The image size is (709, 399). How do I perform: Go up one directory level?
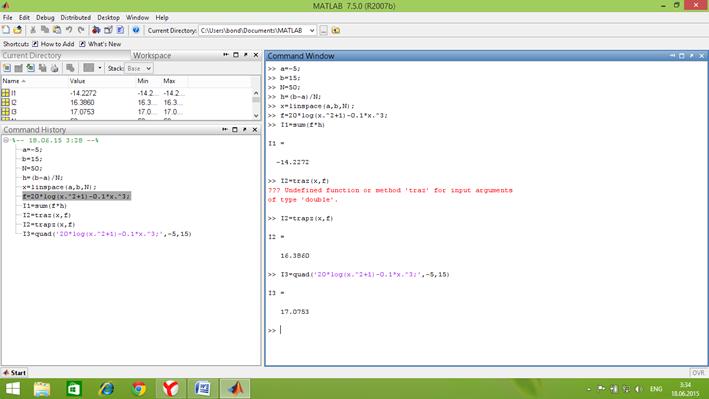point(336,30)
